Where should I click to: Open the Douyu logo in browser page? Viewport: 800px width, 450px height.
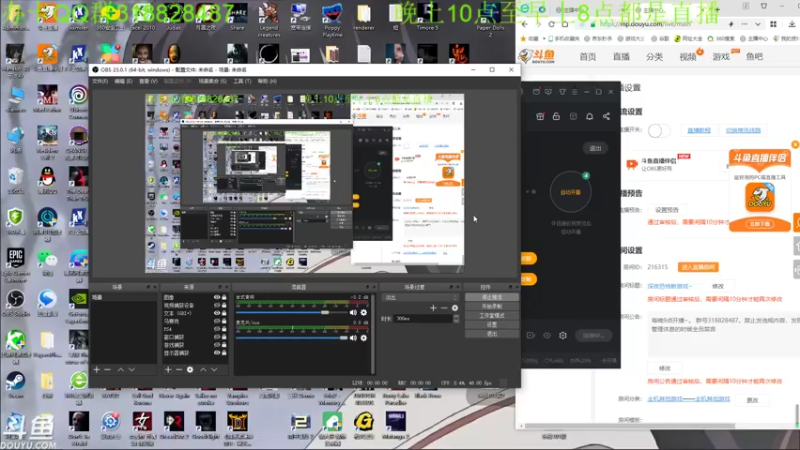[537, 56]
